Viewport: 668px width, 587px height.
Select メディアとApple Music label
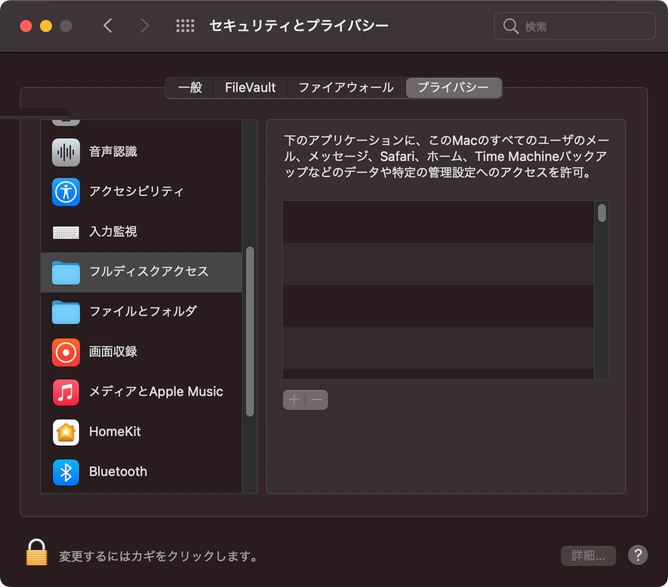[x=156, y=392]
